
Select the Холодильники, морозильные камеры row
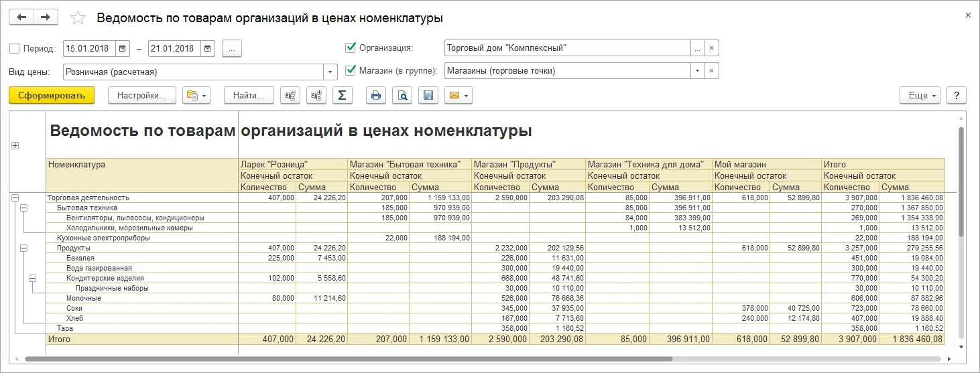pyautogui.click(x=129, y=228)
